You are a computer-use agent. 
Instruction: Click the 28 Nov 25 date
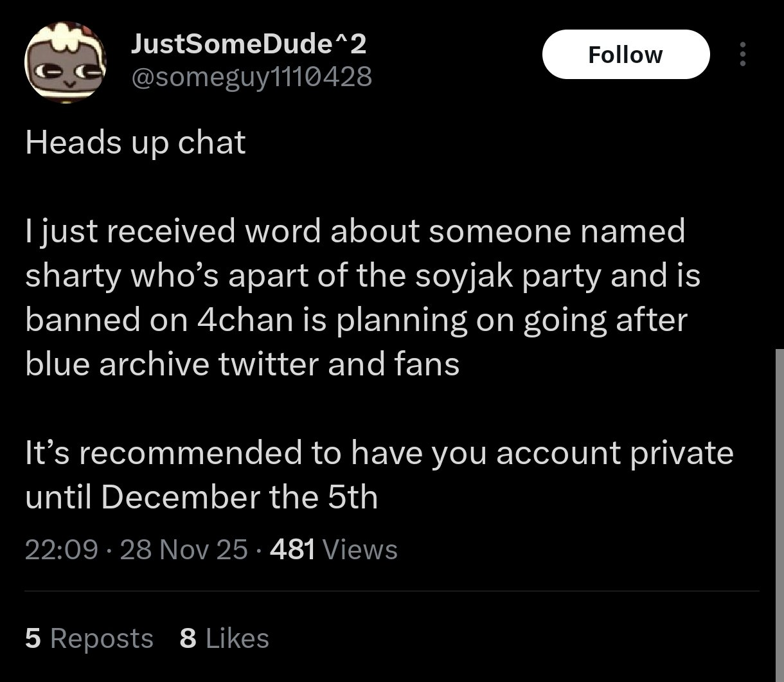pyautogui.click(x=183, y=550)
